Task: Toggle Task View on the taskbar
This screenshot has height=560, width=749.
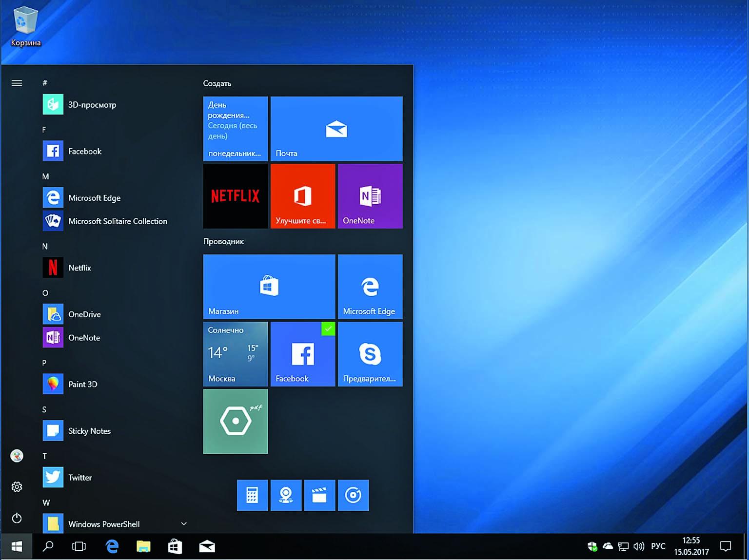Action: [79, 547]
